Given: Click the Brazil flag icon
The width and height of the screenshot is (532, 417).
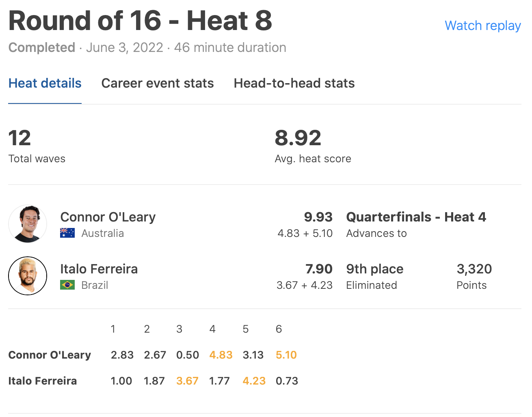Looking at the screenshot, I should pyautogui.click(x=67, y=285).
